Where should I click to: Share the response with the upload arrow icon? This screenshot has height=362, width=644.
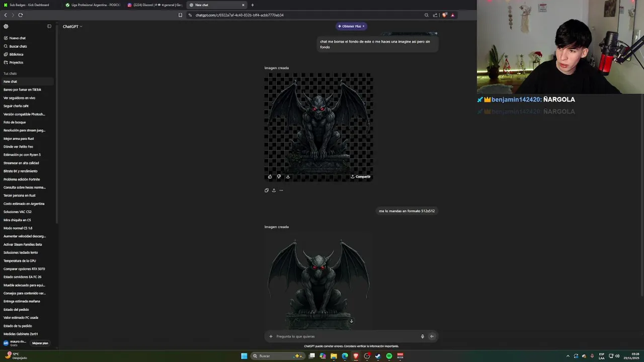(x=274, y=190)
